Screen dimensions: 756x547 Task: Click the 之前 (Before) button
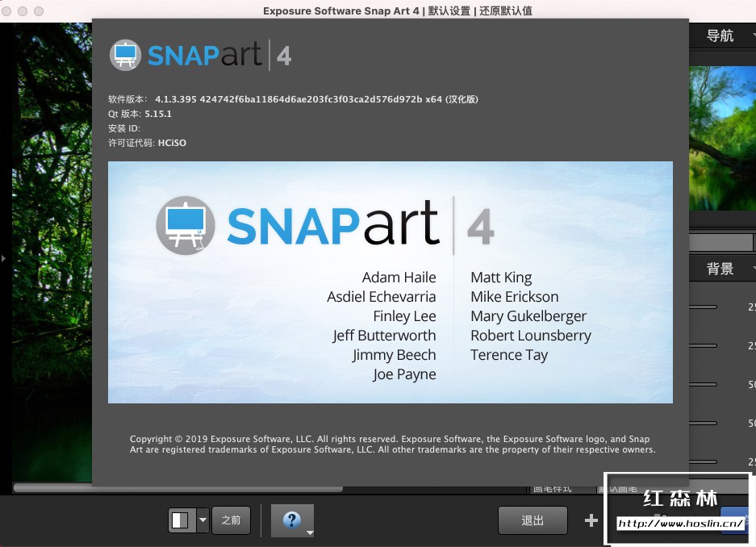(x=231, y=520)
